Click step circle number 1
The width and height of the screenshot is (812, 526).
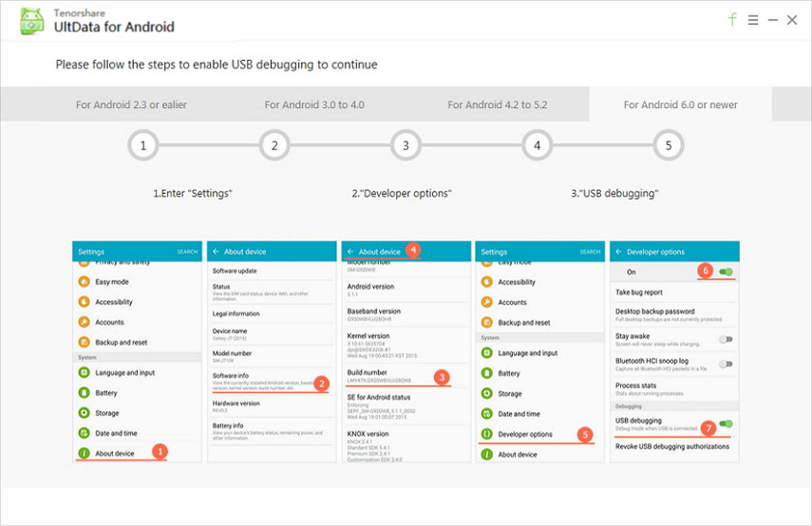pos(142,145)
